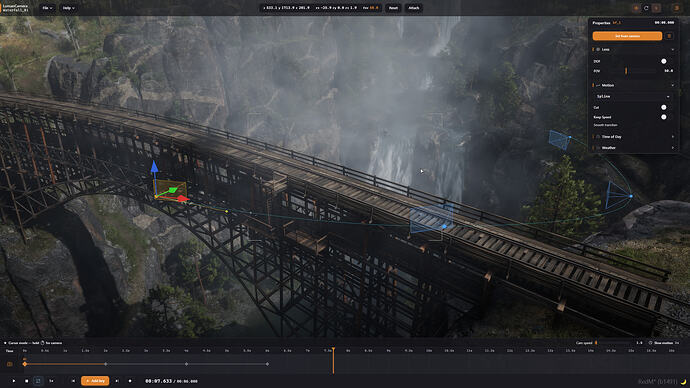
Task: Toggle the DOF switch
Action: pos(664,61)
